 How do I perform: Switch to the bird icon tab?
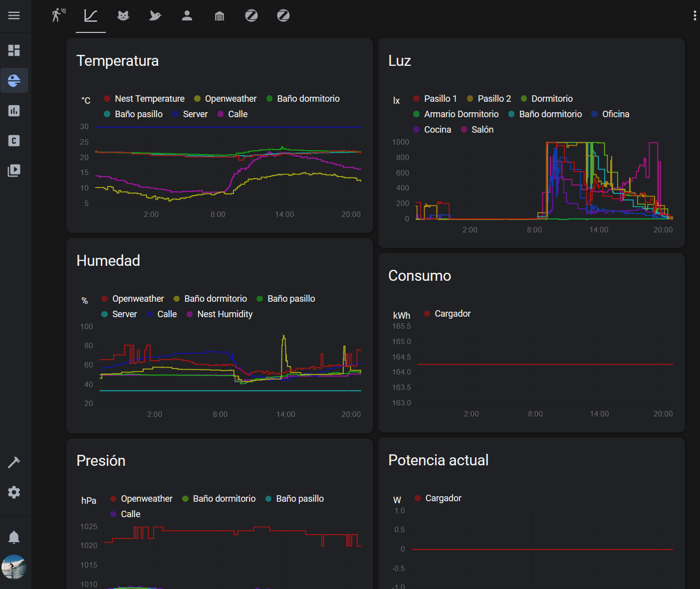pyautogui.click(x=155, y=15)
